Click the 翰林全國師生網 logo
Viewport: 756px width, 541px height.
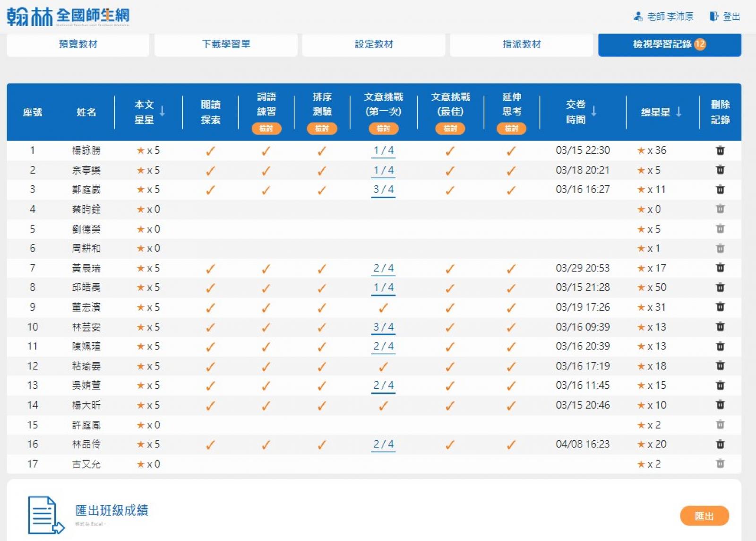(x=68, y=17)
